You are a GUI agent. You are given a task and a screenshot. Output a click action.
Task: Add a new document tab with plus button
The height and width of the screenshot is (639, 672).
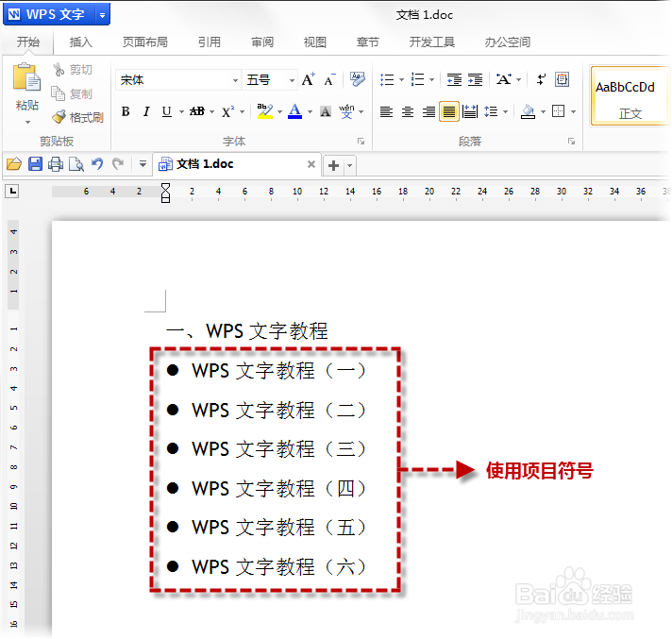coord(333,165)
